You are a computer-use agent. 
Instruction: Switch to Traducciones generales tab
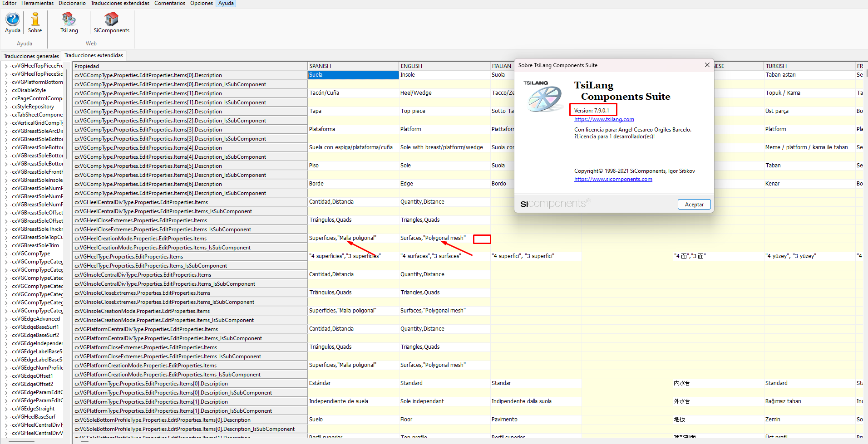[x=31, y=56]
